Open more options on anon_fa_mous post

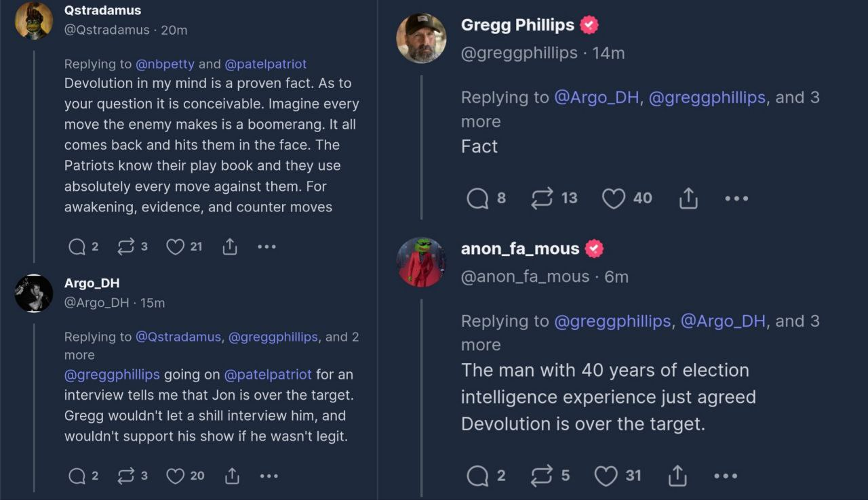point(726,476)
